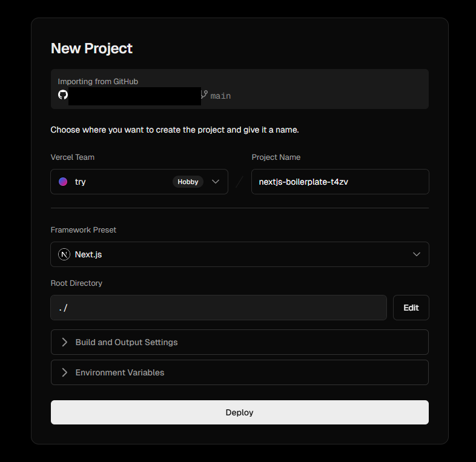This screenshot has height=462, width=476.
Task: Click the gradient team avatar circle
Action: (63, 182)
